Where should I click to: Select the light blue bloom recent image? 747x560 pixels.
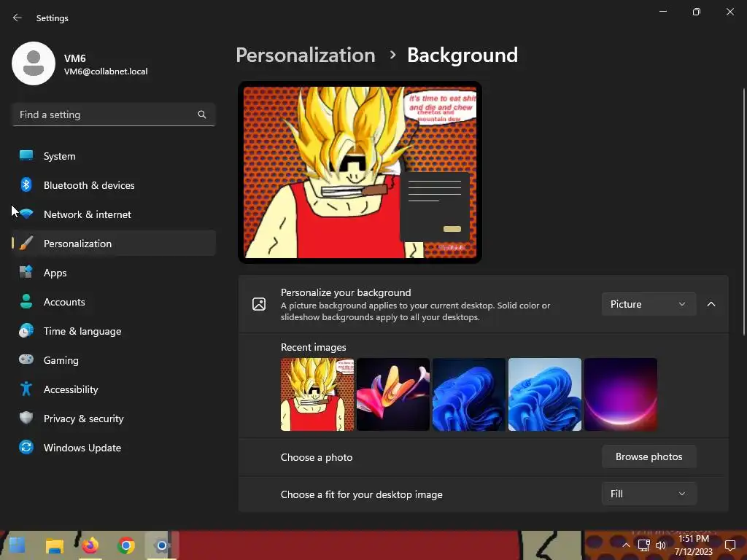coord(544,394)
